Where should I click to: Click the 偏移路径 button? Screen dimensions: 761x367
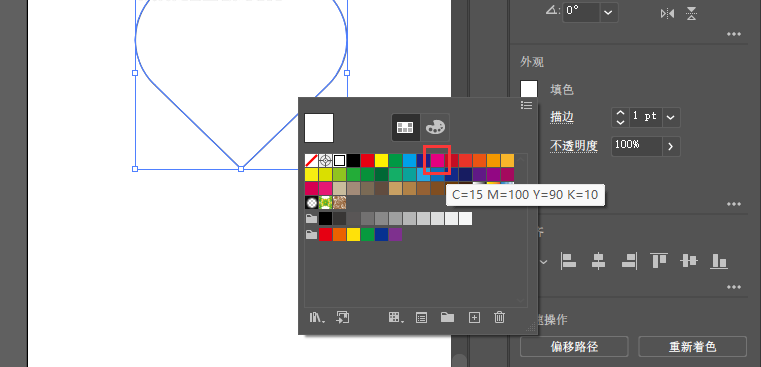(x=574, y=347)
